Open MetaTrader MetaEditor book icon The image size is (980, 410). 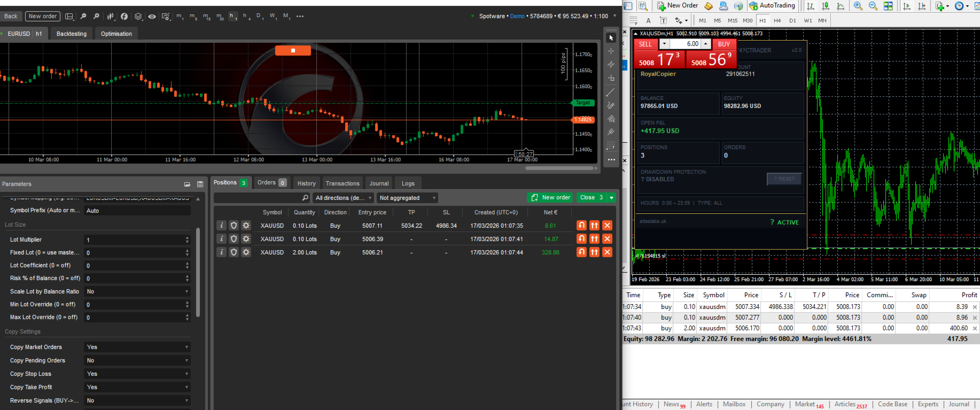coord(709,6)
